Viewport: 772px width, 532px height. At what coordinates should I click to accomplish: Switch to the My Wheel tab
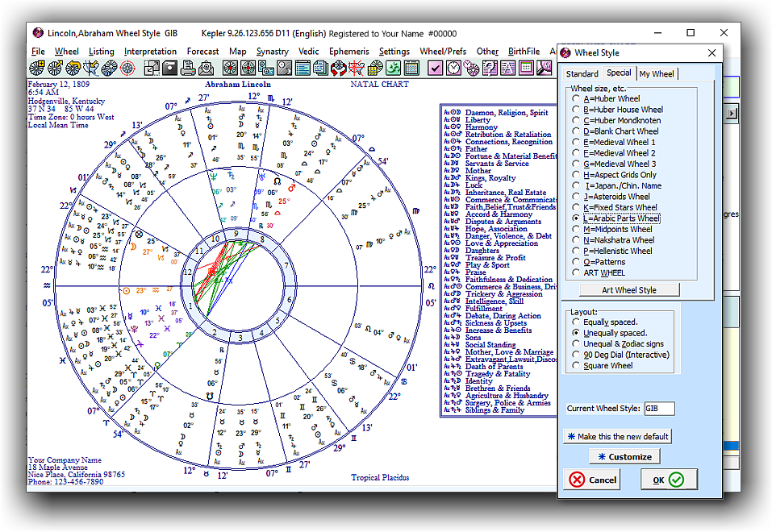click(657, 74)
